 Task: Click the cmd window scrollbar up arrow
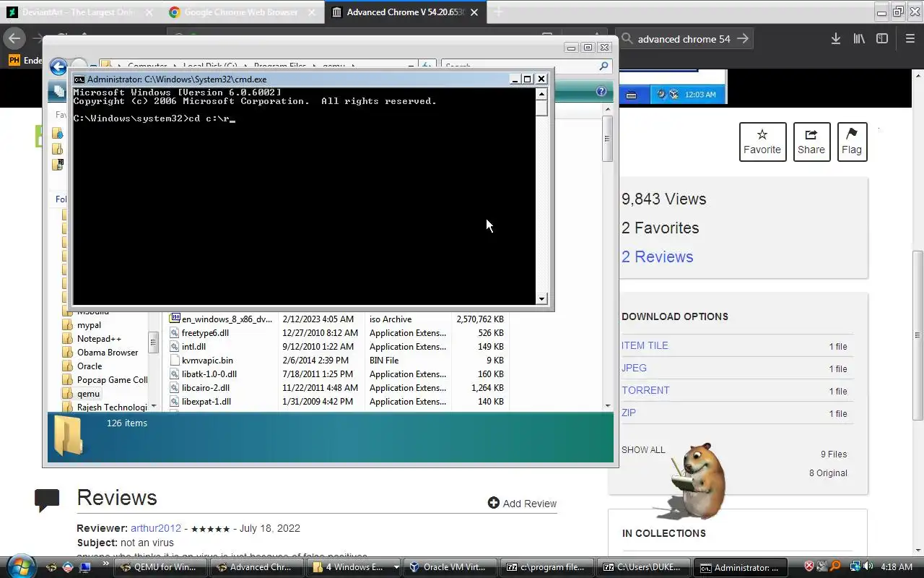coord(541,94)
